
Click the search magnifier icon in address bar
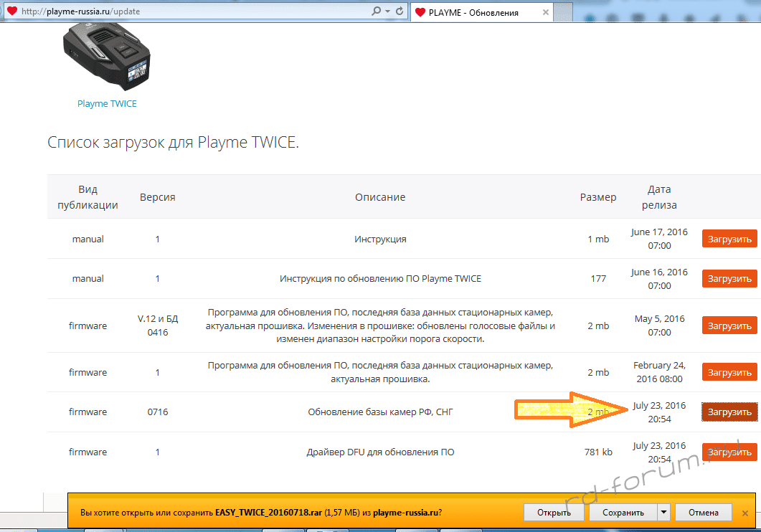coord(377,11)
